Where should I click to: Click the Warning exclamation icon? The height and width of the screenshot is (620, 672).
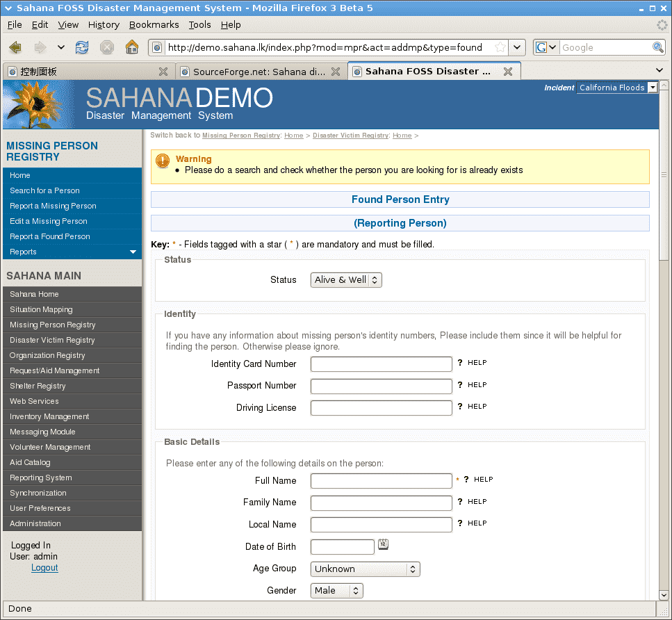[x=163, y=161]
